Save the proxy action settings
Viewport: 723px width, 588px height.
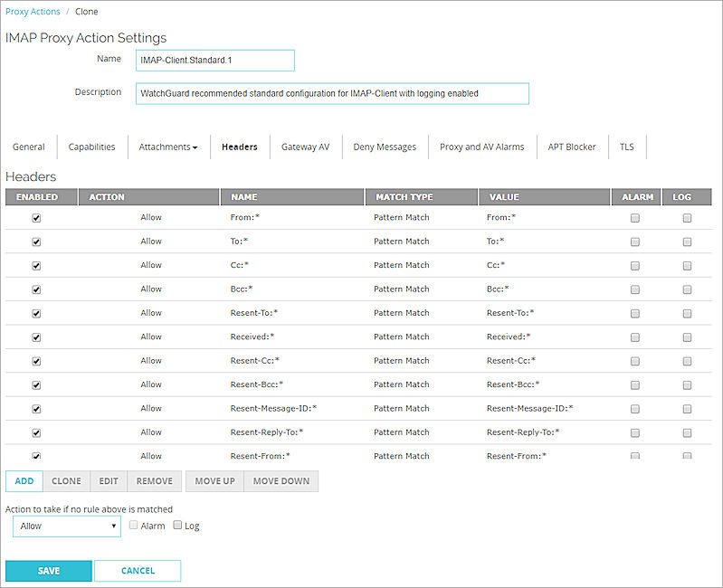pyautogui.click(x=49, y=571)
